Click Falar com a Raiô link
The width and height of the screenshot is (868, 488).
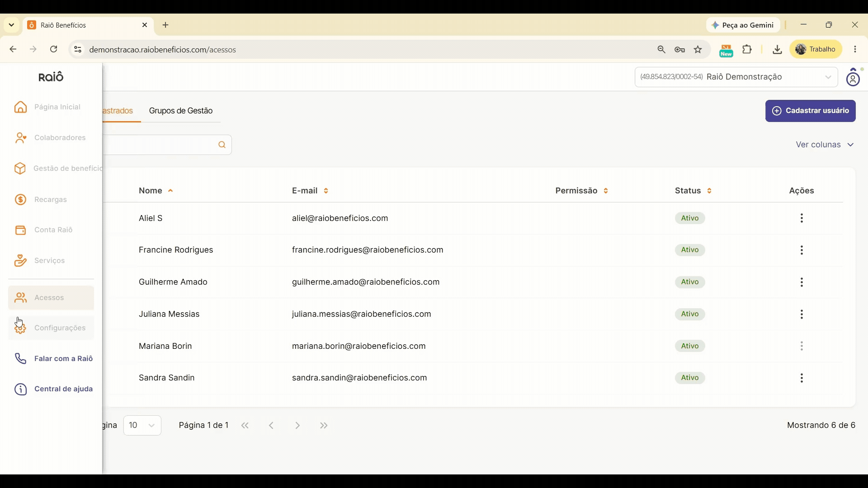tap(54, 360)
